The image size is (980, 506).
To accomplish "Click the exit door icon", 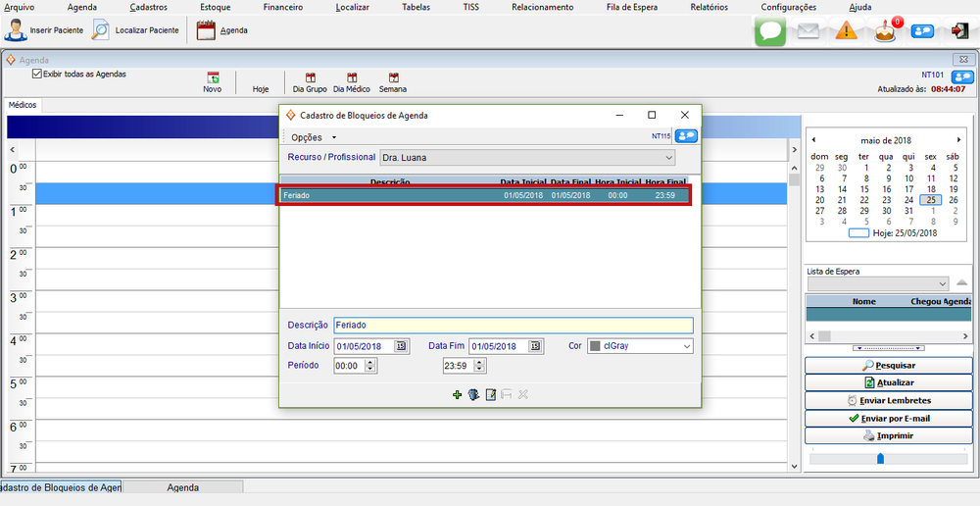I will pyautogui.click(x=959, y=30).
